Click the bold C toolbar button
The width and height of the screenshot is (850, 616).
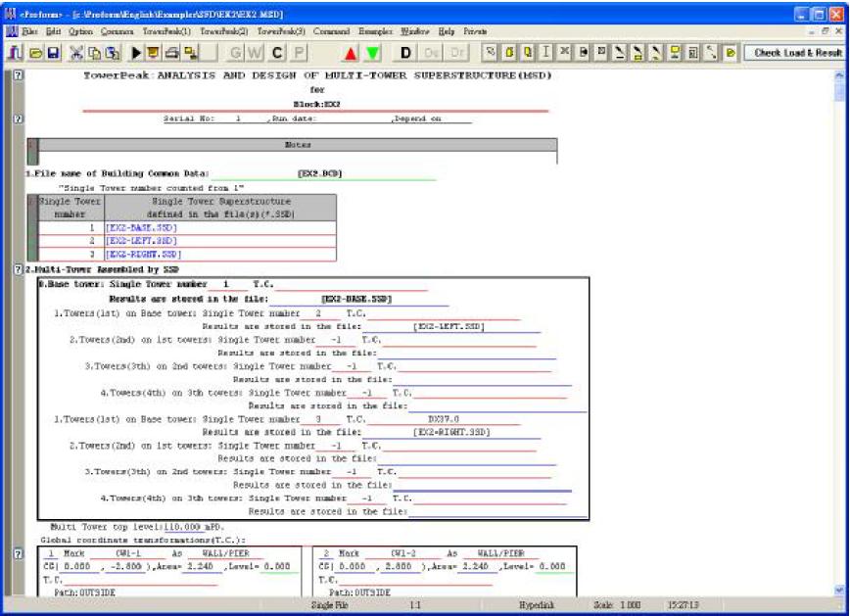pyautogui.click(x=277, y=53)
